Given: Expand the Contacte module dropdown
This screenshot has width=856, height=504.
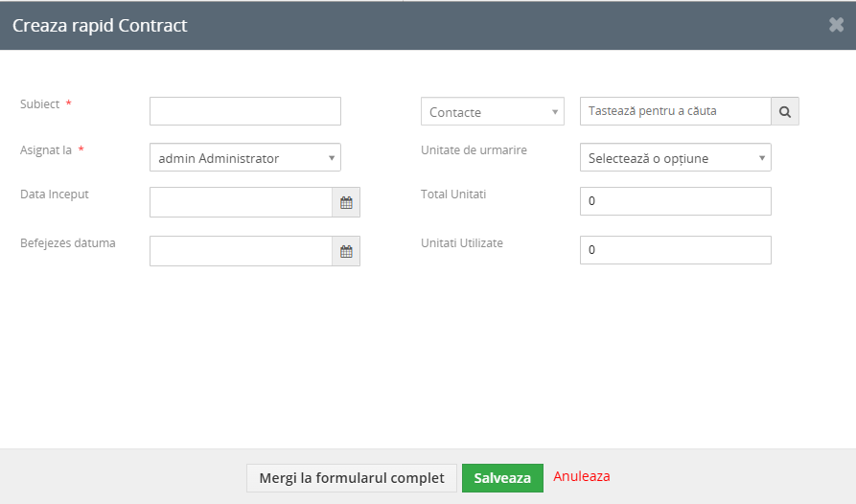Looking at the screenshot, I should (493, 111).
